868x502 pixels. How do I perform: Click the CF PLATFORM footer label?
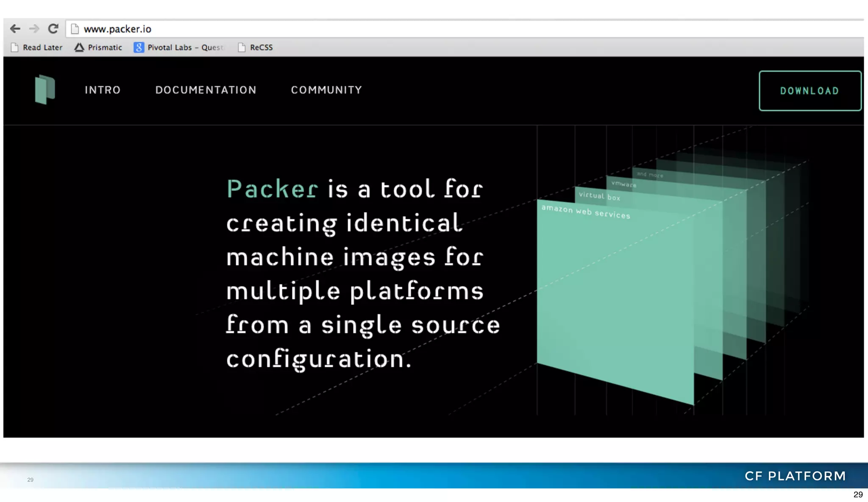pos(795,476)
